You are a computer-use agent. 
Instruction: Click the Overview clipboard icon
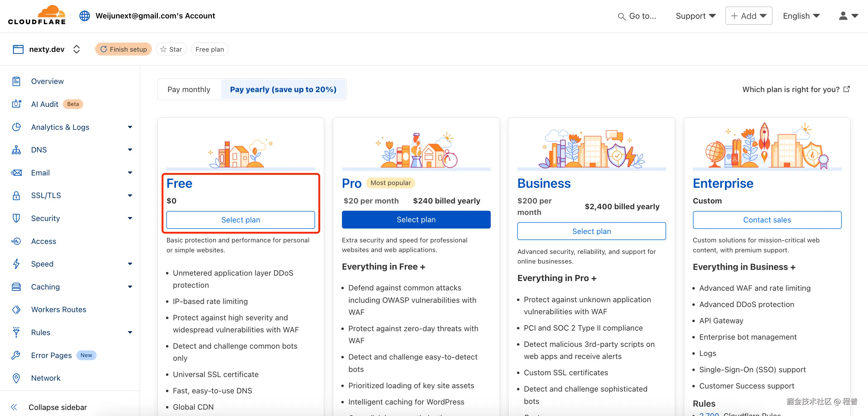pyautogui.click(x=16, y=81)
